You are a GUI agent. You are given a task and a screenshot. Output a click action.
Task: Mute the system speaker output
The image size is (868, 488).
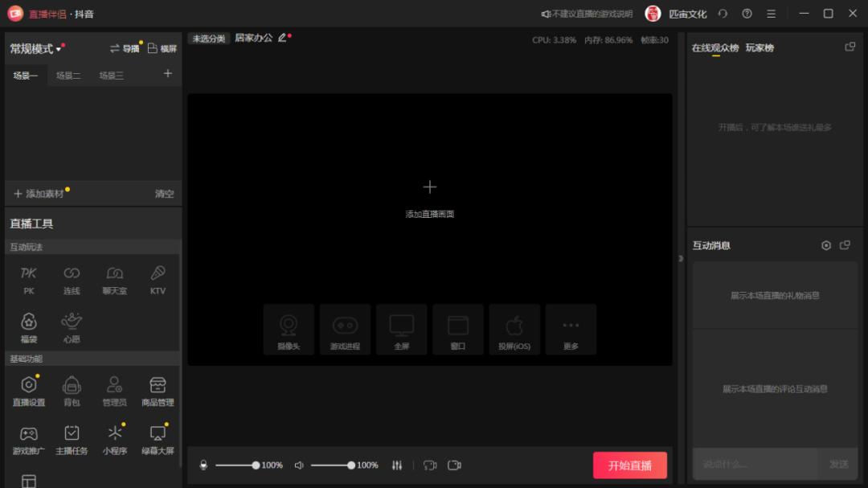301,465
